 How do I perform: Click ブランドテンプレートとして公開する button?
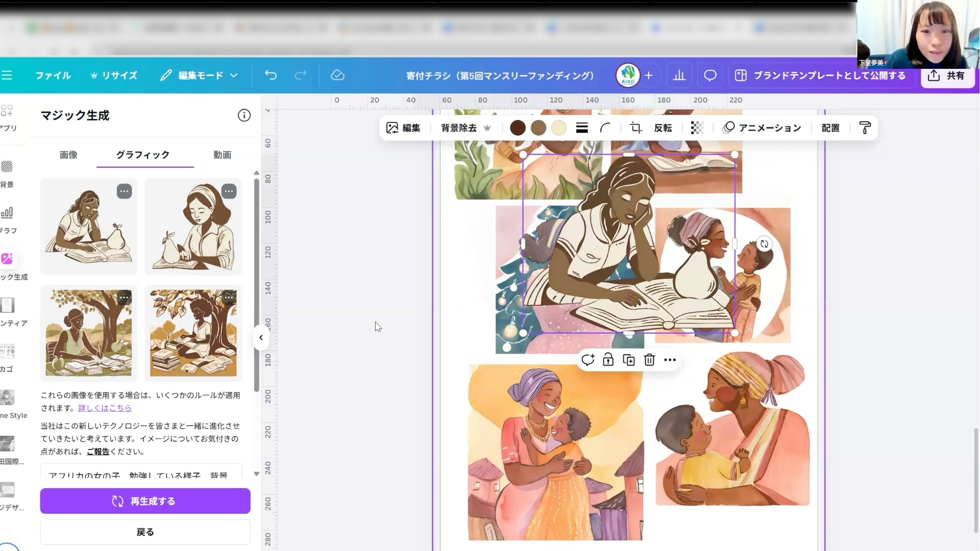821,76
